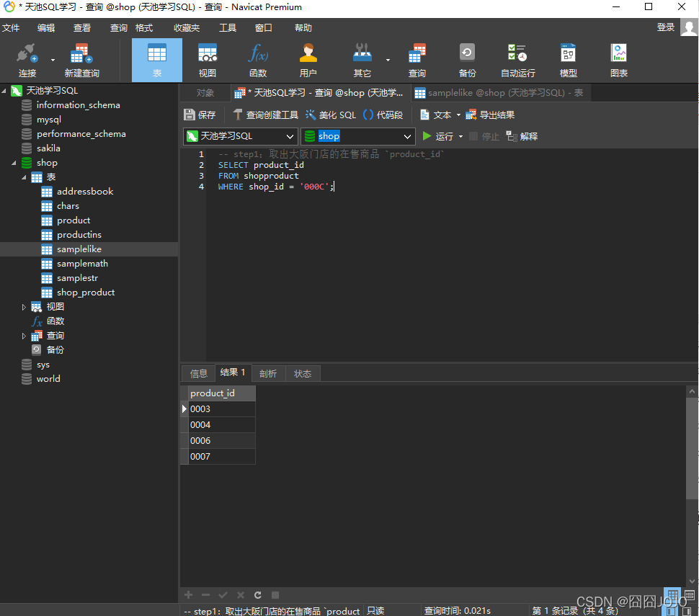
Task: Collapse the 天池学习SQL connection node
Action: point(4,91)
